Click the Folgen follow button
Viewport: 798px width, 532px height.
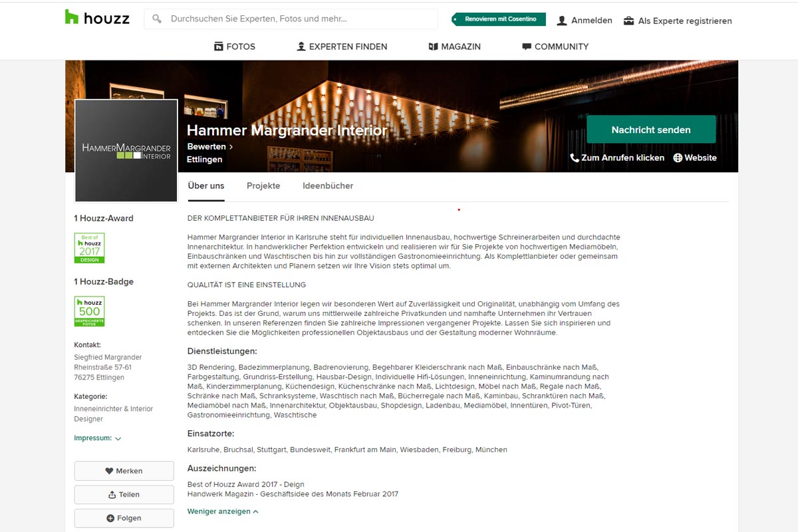click(x=124, y=518)
